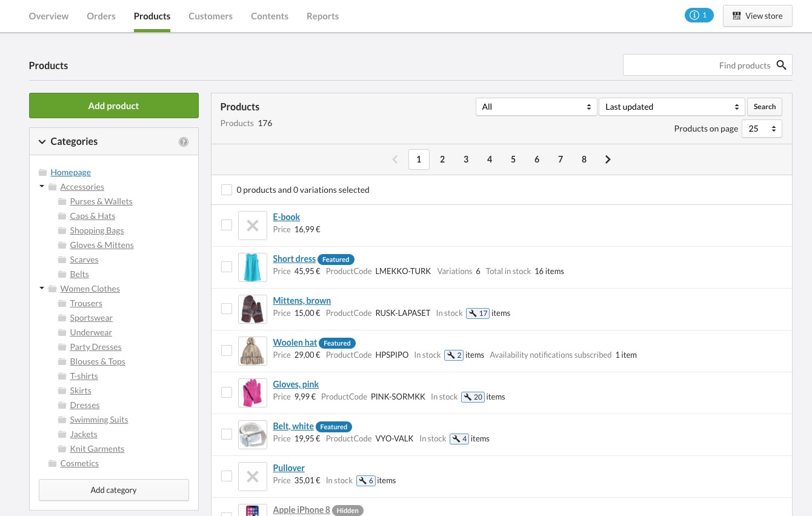812x516 pixels.
Task: Switch to the Overview tab
Action: (x=48, y=16)
